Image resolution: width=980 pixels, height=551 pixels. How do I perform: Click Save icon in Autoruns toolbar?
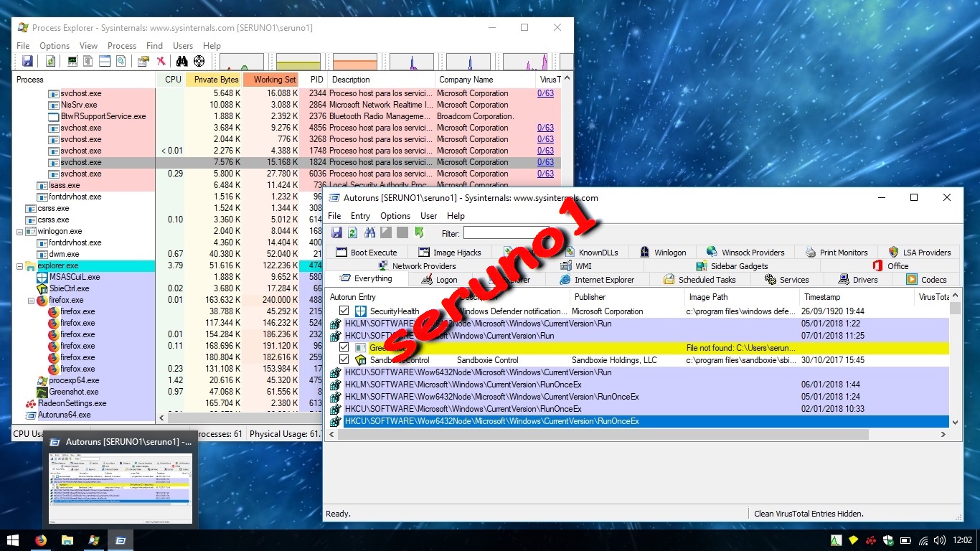[336, 232]
